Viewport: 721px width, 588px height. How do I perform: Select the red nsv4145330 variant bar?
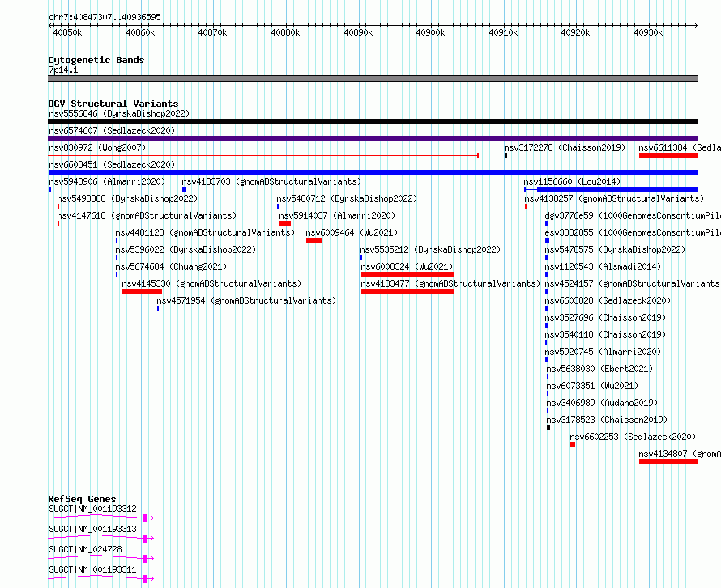142,292
